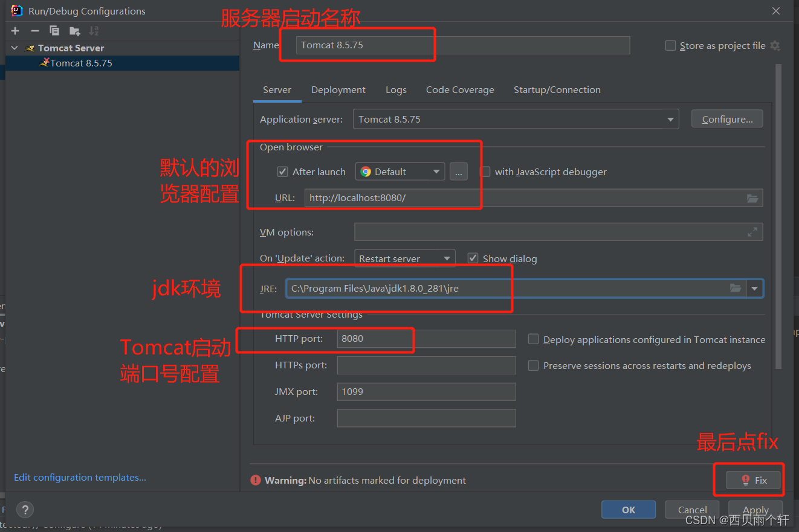Open Edit configuration templates link

pyautogui.click(x=80, y=477)
